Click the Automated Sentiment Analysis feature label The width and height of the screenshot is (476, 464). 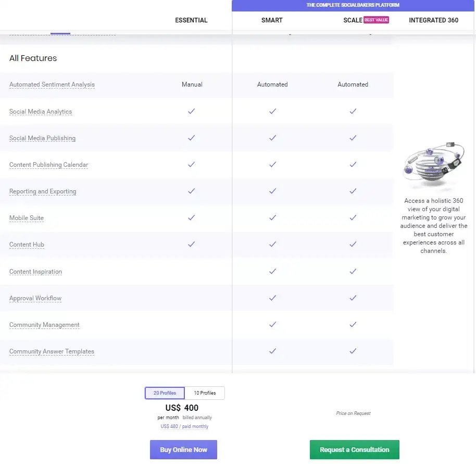(x=52, y=84)
